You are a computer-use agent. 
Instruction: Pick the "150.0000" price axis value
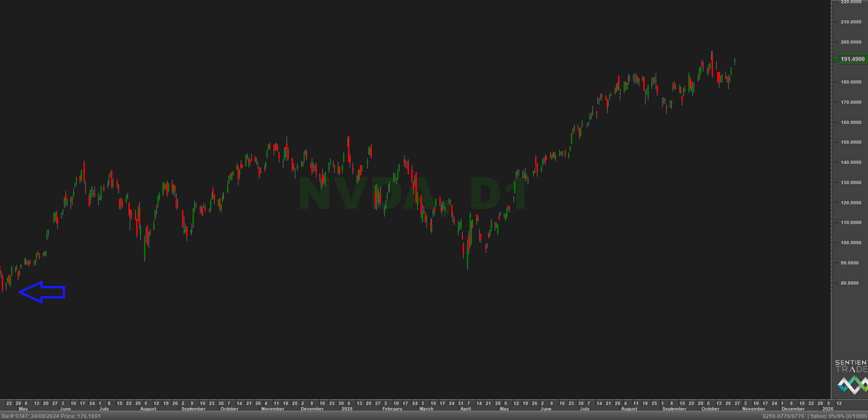[x=851, y=142]
